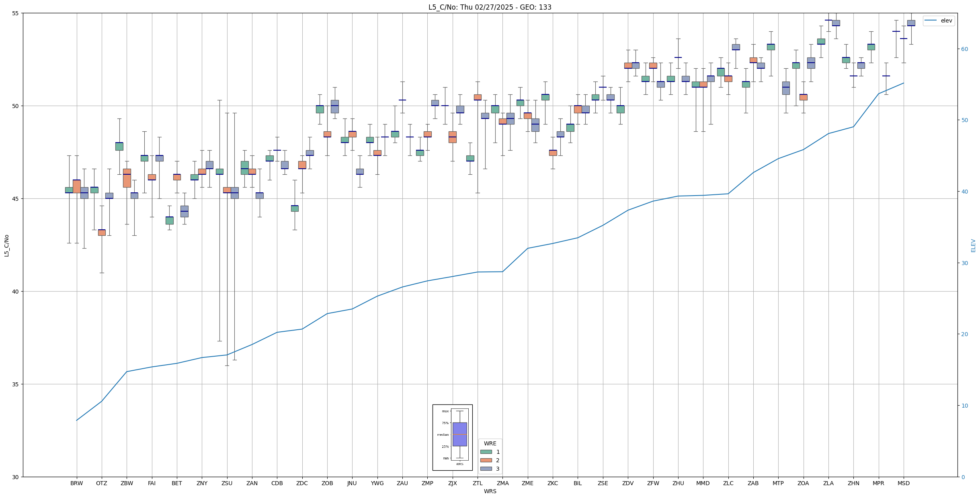Click the ZTL station tick label

(478, 483)
